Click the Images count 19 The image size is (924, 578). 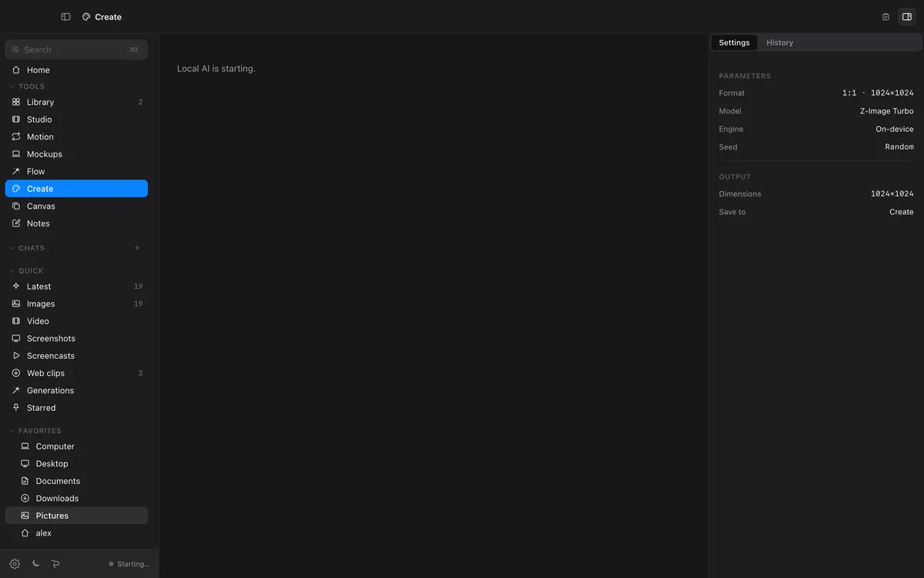point(139,304)
